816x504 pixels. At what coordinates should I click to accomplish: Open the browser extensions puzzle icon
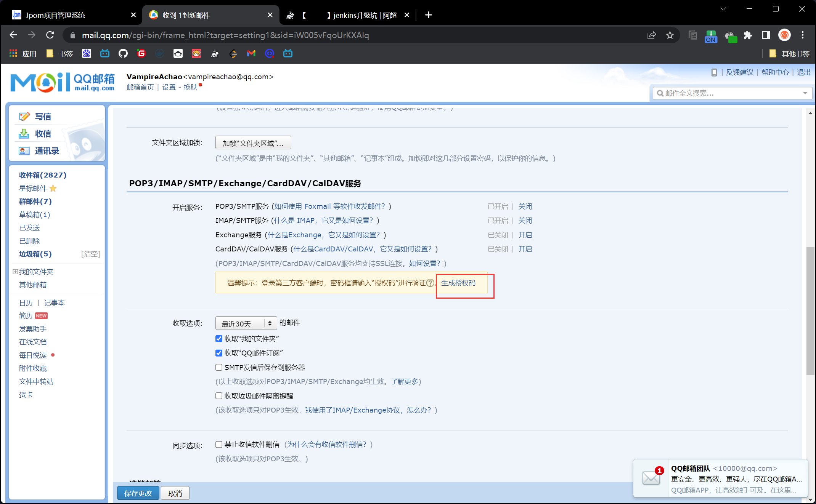pos(748,35)
